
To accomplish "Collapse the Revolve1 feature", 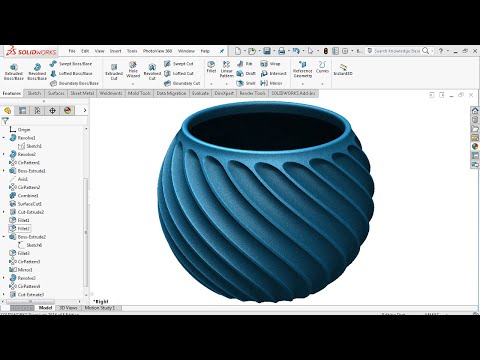I will coord(4,138).
